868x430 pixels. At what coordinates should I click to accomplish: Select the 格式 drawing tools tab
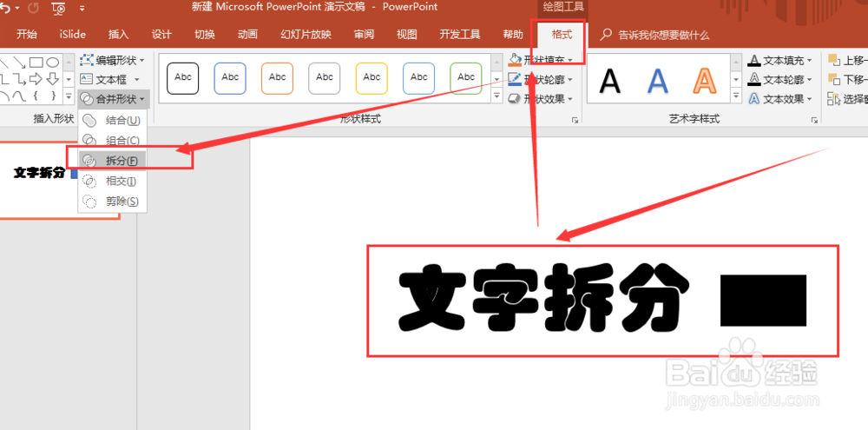[562, 35]
